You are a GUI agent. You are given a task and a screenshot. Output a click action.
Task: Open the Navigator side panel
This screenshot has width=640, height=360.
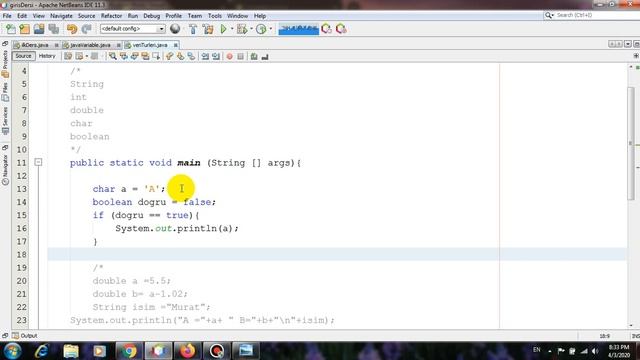coord(5,169)
